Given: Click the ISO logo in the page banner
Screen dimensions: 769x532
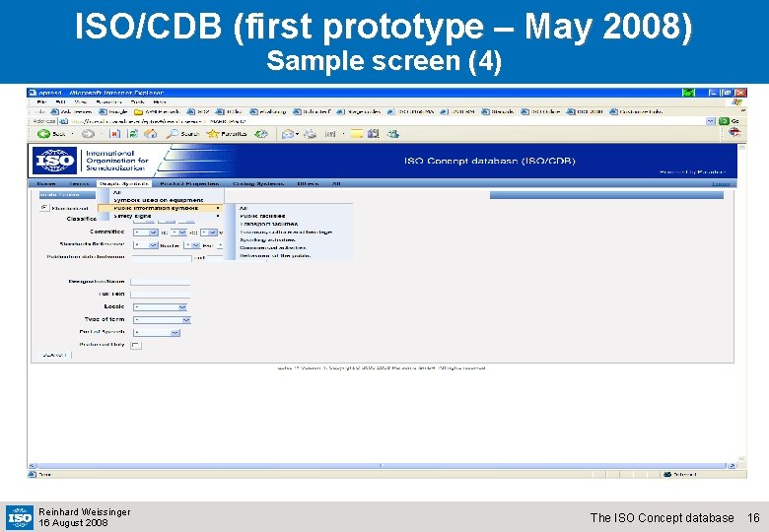Looking at the screenshot, I should (x=54, y=161).
